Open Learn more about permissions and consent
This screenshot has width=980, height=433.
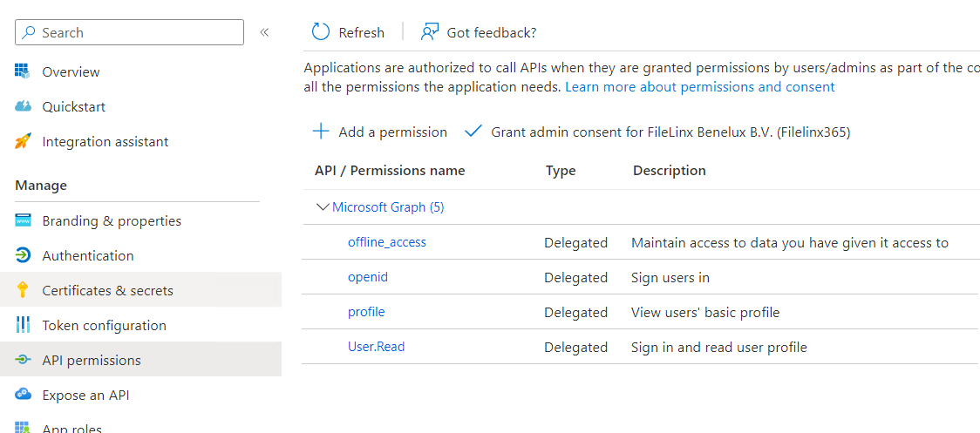point(700,87)
